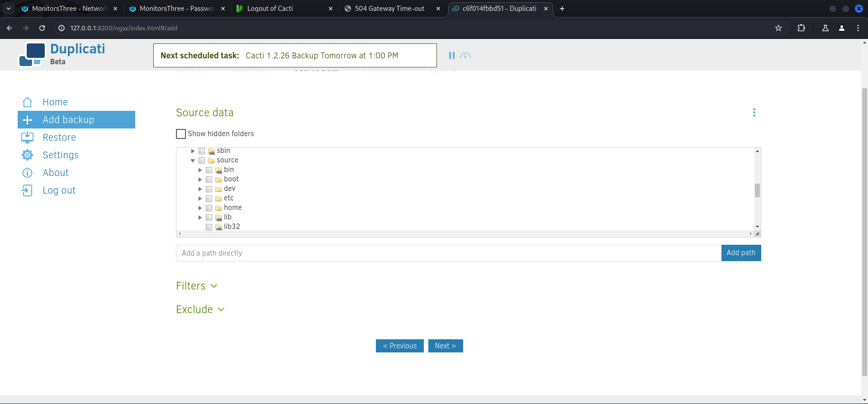
Task: Click the Restore icon in sidebar
Action: [27, 138]
